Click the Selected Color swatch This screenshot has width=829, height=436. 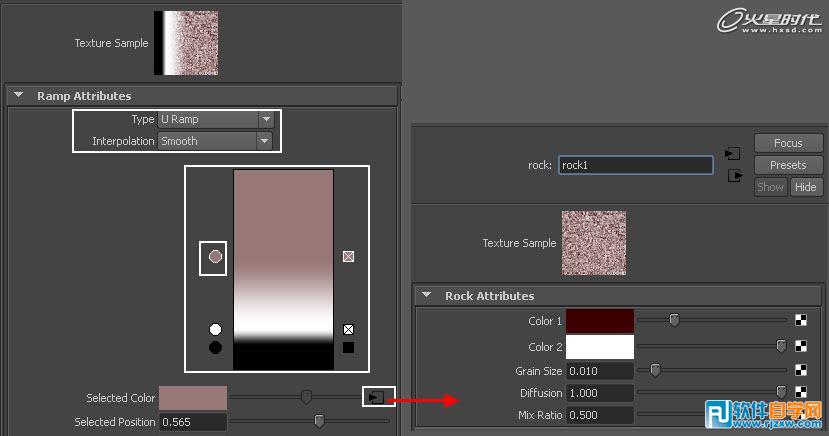click(193, 398)
